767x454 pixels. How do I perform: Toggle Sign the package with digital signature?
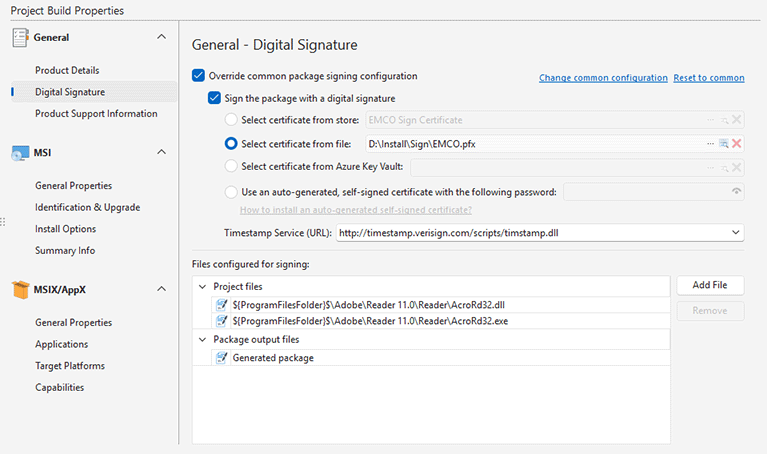click(214, 98)
